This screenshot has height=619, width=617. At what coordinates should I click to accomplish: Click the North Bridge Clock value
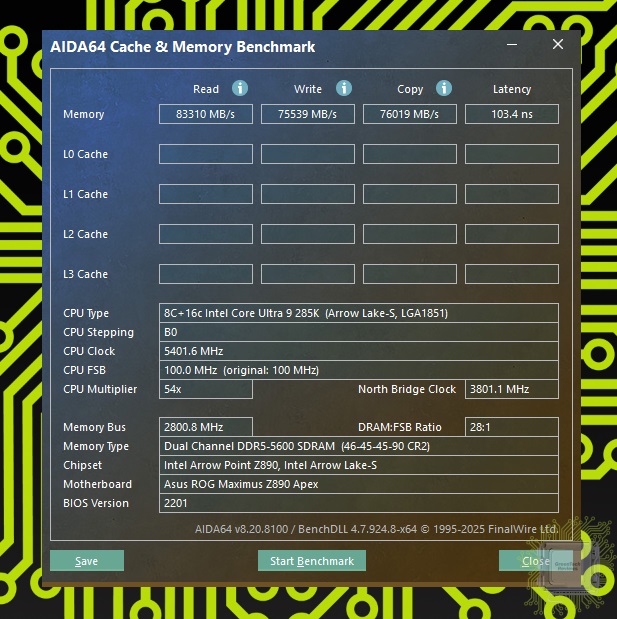[x=512, y=389]
